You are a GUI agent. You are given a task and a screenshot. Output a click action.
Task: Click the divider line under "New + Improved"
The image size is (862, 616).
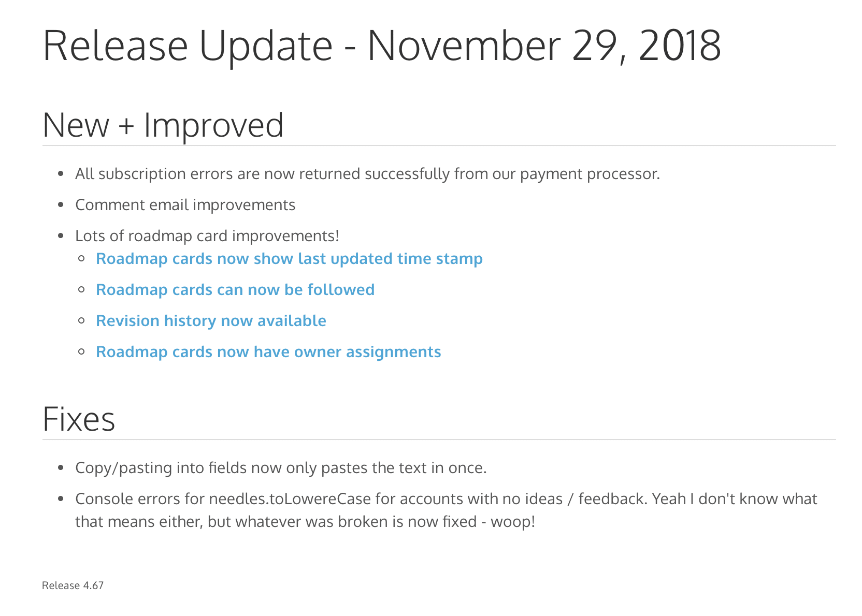439,146
